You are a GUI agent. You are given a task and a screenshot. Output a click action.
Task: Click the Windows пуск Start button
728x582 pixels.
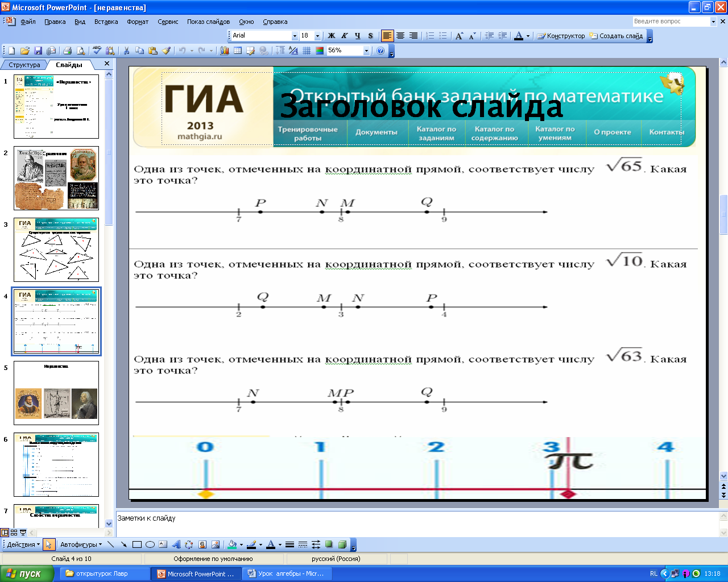click(x=27, y=573)
